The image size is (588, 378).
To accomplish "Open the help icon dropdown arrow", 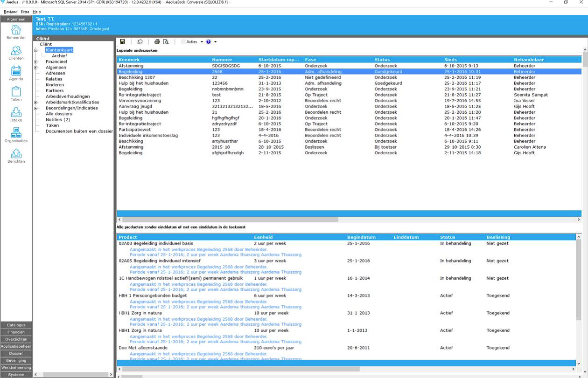I will coord(215,42).
